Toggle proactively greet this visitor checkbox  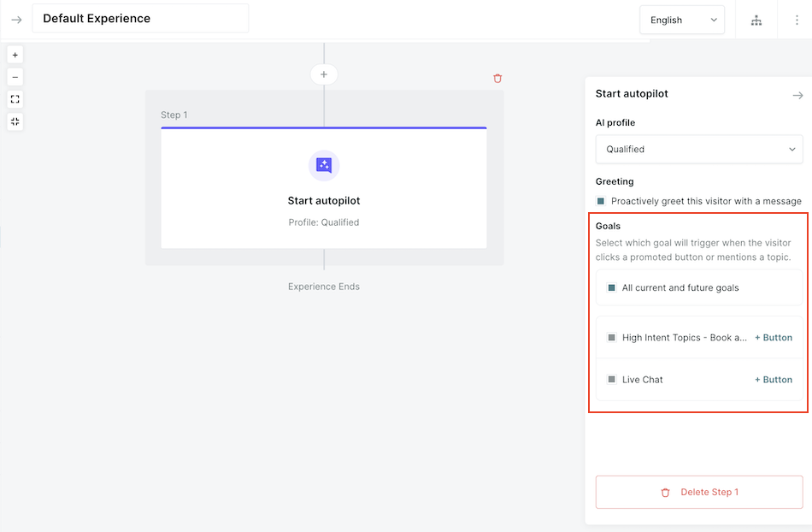coord(601,201)
